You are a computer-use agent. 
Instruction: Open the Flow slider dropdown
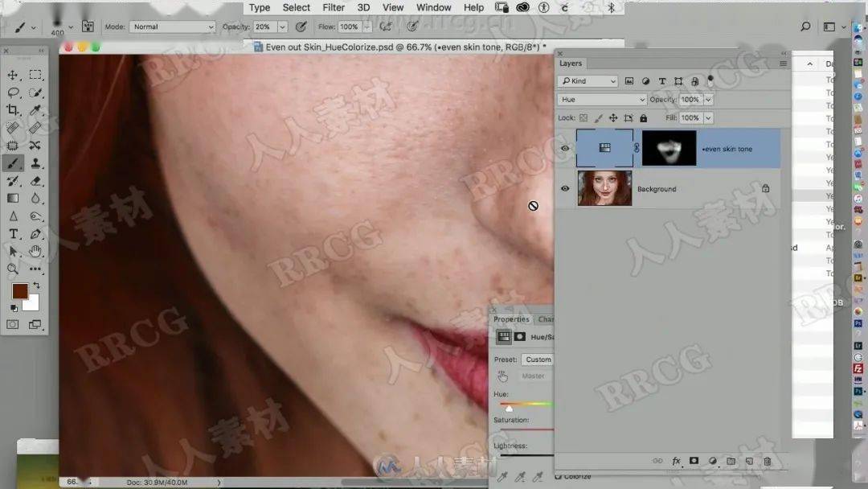[367, 27]
